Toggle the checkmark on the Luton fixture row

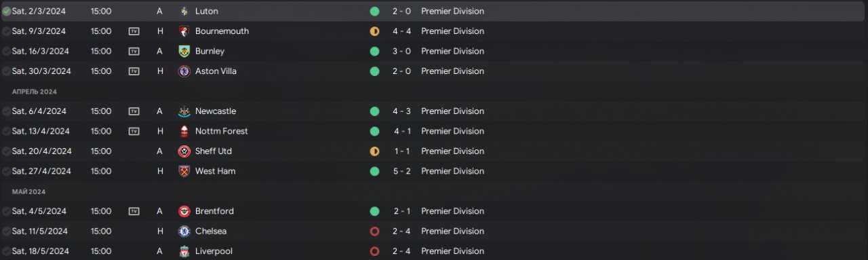(6, 12)
